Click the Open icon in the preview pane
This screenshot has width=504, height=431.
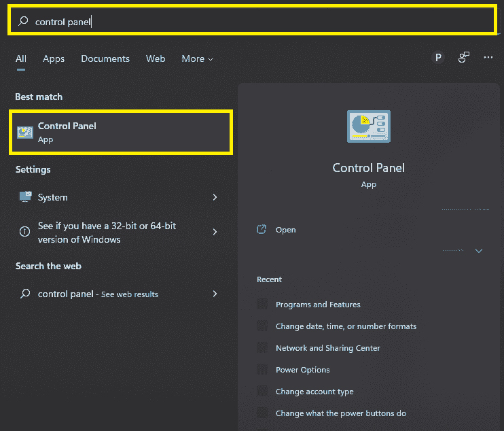262,230
